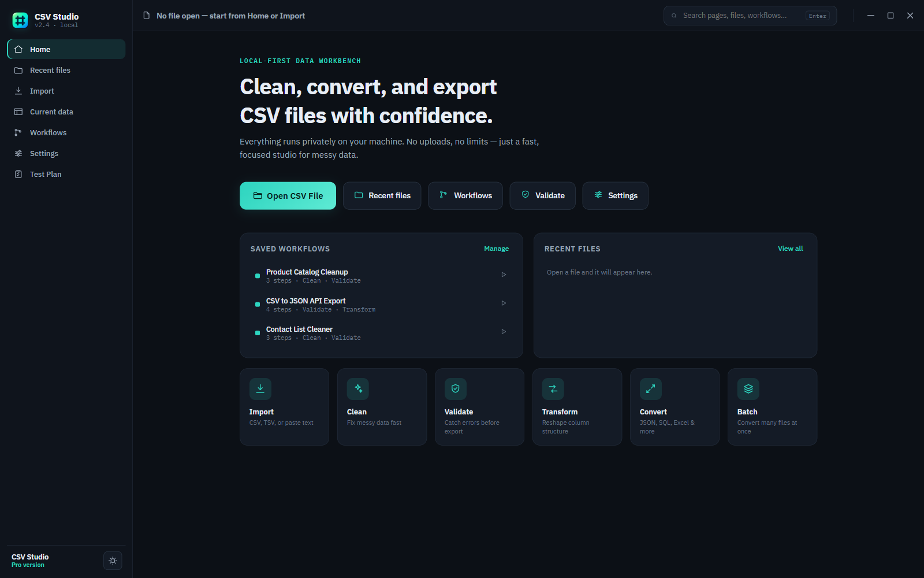Open the Transform card arrows icon
The height and width of the screenshot is (578, 924).
553,389
